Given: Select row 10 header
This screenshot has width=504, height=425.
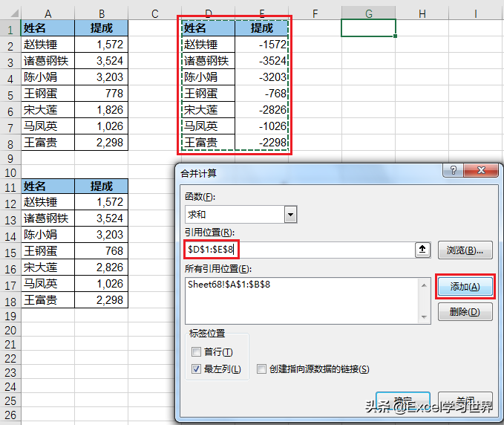Looking at the screenshot, I should 10,173.
